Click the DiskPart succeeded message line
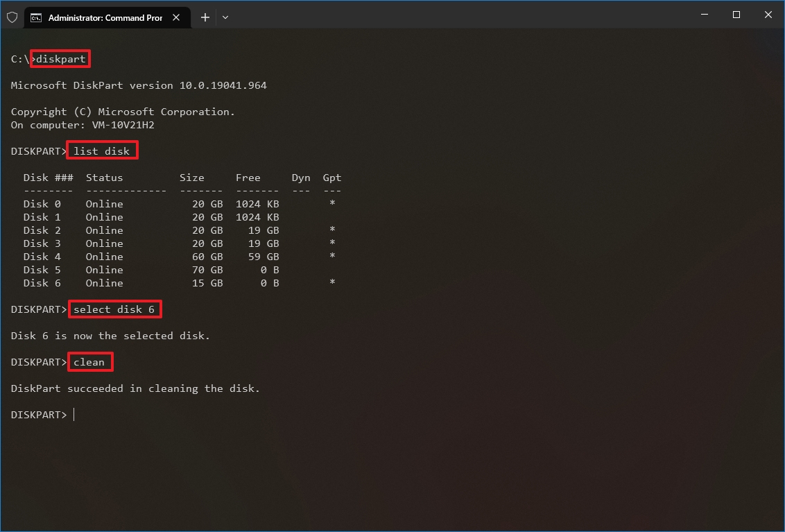Viewport: 785px width, 532px height. click(135, 388)
